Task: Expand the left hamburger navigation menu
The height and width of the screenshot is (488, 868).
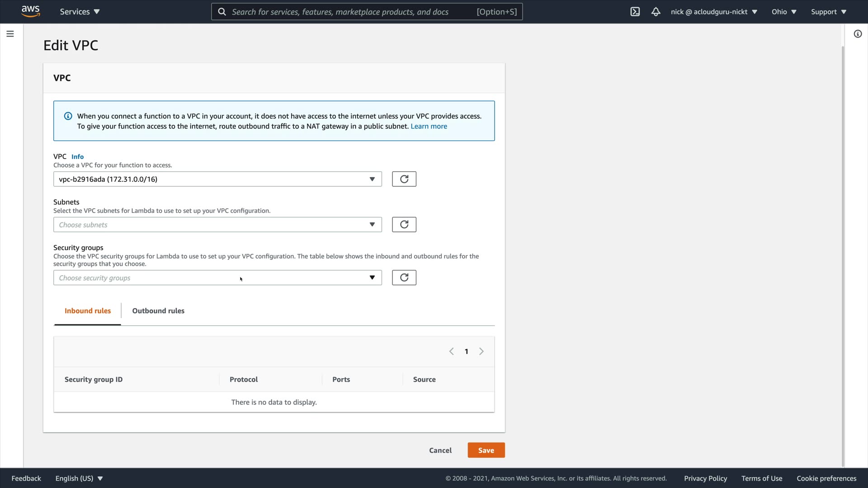Action: pyautogui.click(x=10, y=34)
